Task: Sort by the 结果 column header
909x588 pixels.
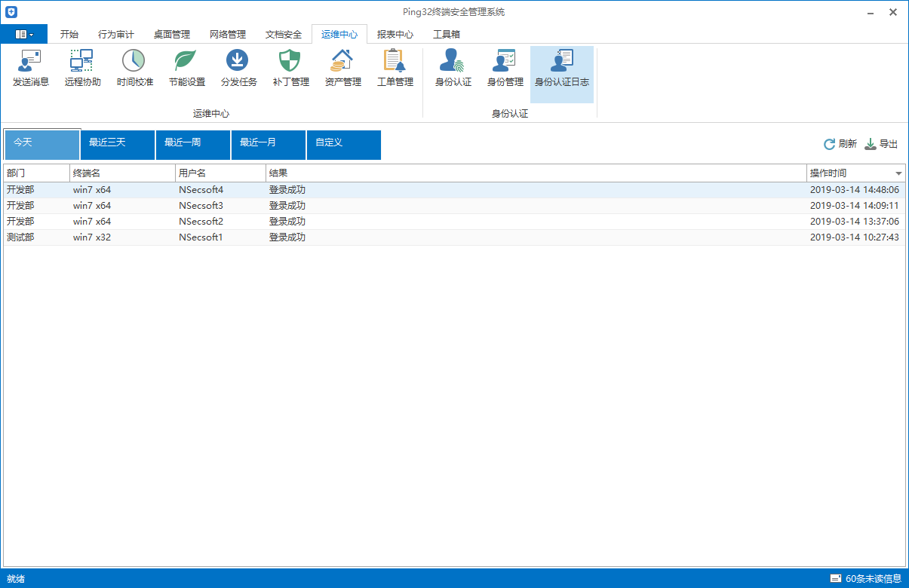Action: (x=536, y=173)
